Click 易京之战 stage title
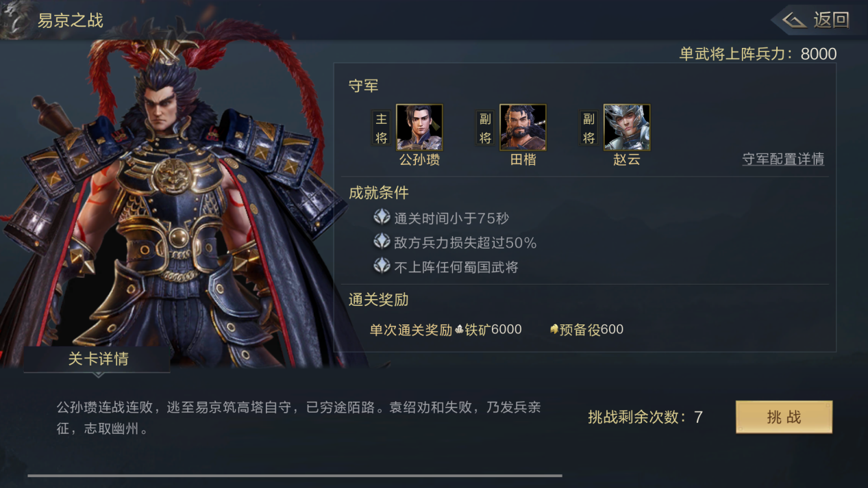 point(70,21)
